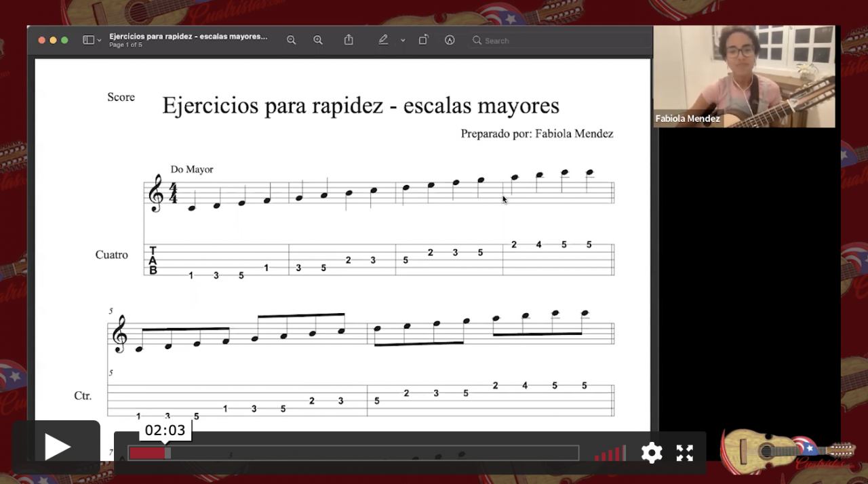Select the Markup pen highlight tool
The image size is (868, 484).
383,40
